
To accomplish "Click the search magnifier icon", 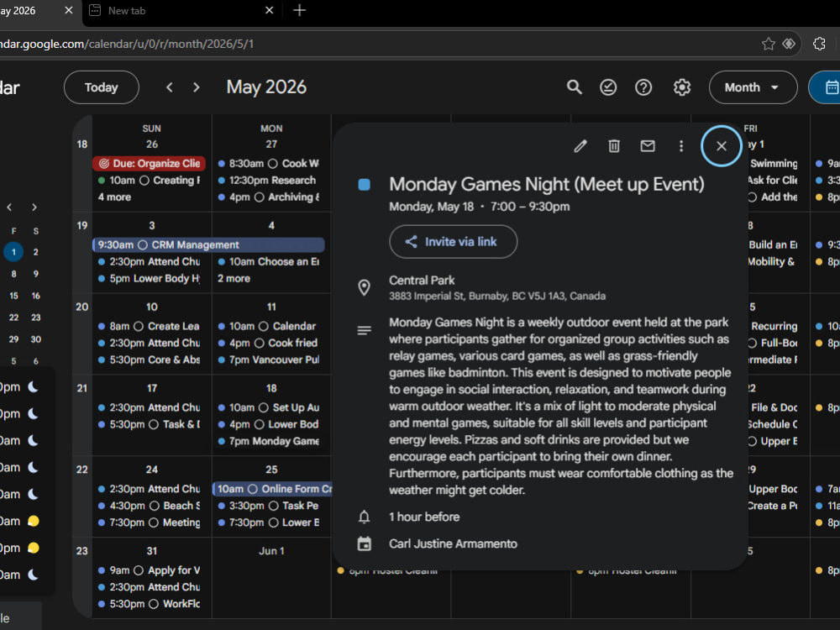I will pos(575,87).
